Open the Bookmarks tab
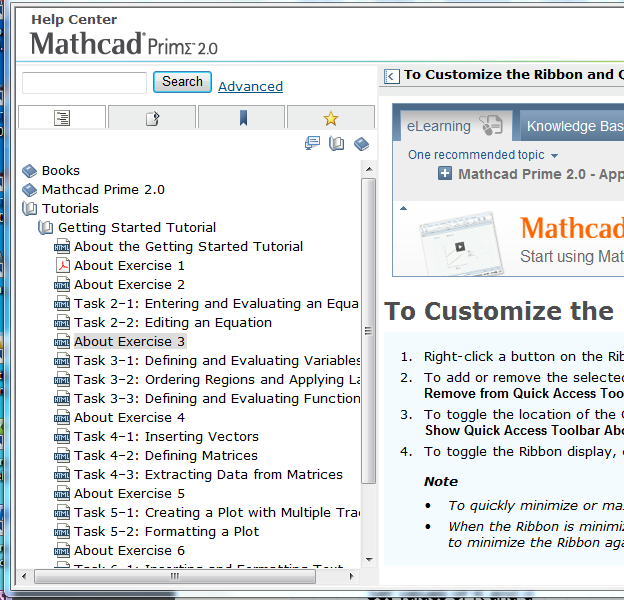Image resolution: width=624 pixels, height=600 pixels. 242,117
